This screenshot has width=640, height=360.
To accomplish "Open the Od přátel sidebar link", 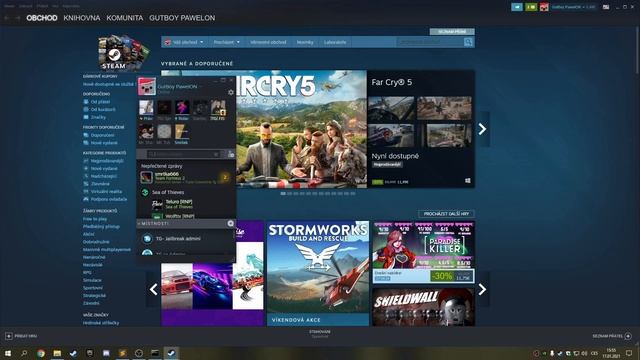I will 100,102.
